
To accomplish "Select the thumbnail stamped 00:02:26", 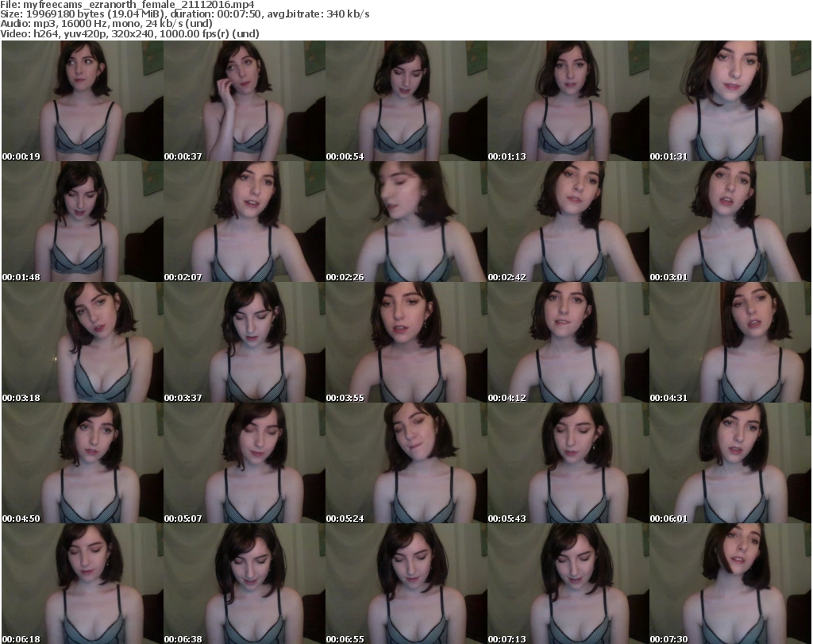I will [x=406, y=222].
